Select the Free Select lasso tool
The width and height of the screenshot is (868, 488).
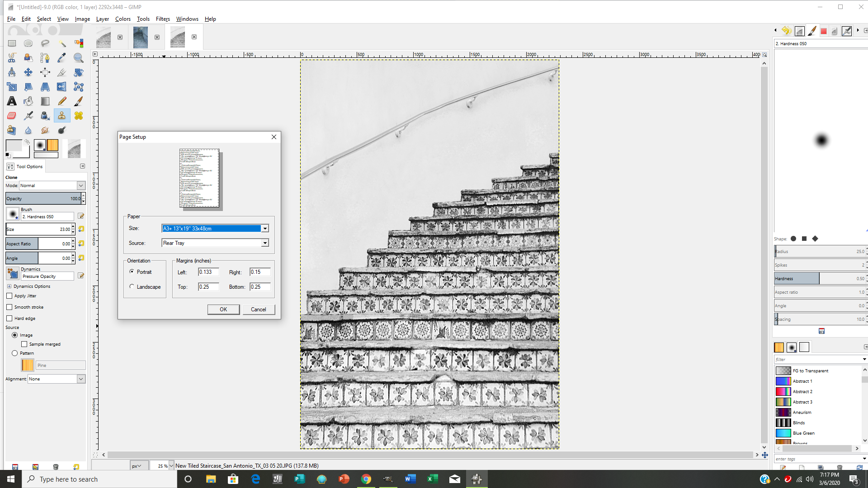(x=45, y=43)
